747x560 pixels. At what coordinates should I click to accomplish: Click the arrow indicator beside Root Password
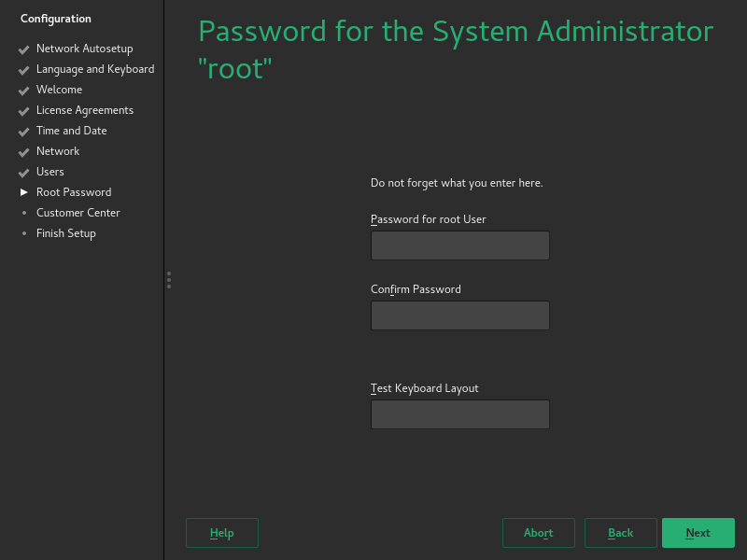coord(24,192)
